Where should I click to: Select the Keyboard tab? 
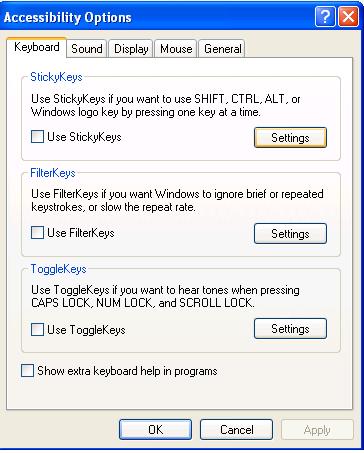tap(36, 47)
